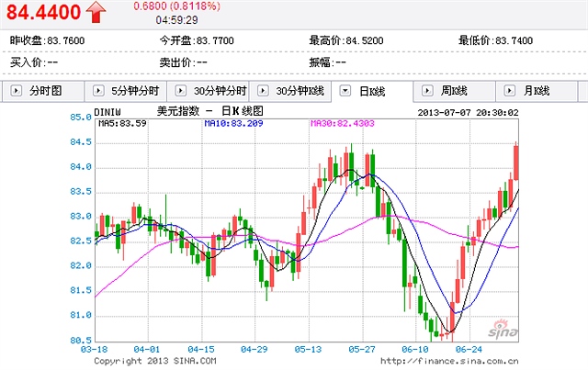This screenshot has width=588, height=370.
Task: Click the arrow icon beside 周K线
Action: pos(428,91)
